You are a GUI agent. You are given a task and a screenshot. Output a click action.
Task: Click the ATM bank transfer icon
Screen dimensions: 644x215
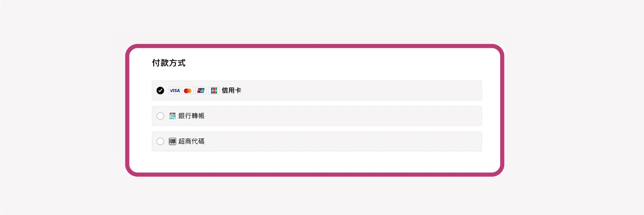pyautogui.click(x=172, y=116)
